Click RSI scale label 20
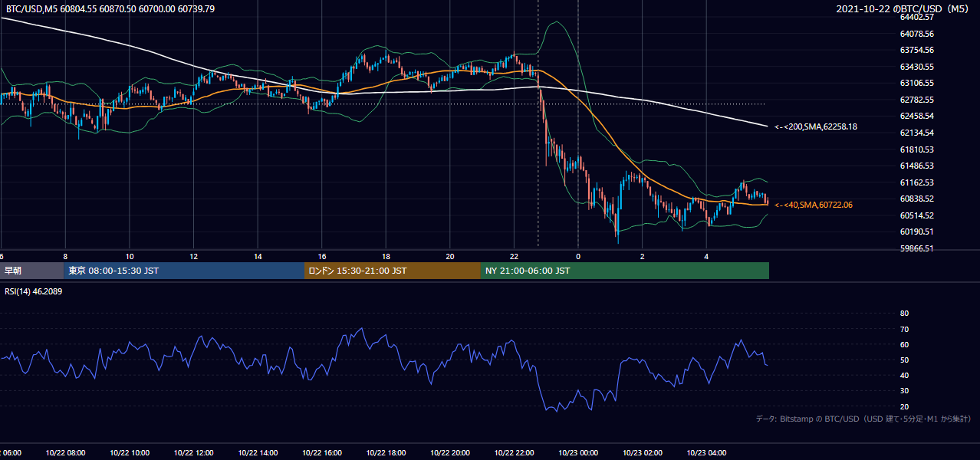Screen dimensions: 980x460 [x=904, y=406]
